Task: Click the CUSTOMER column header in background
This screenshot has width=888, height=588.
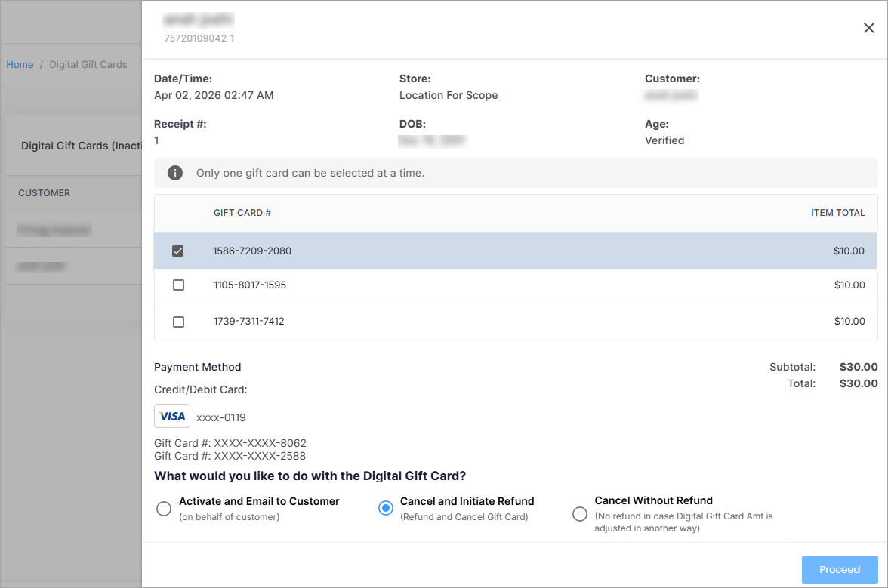Action: pyautogui.click(x=45, y=193)
